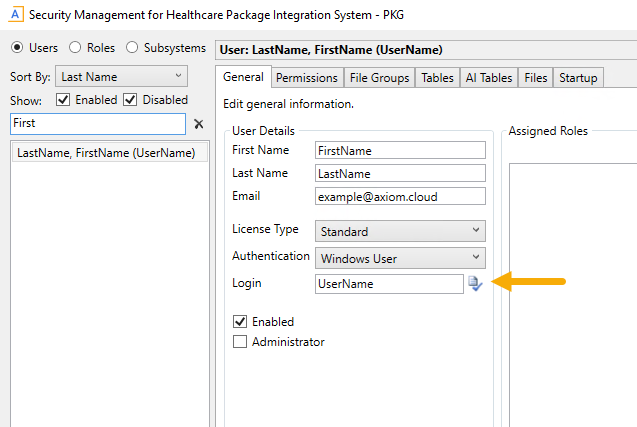Select the Roles radio button
637x427 pixels.
75,48
